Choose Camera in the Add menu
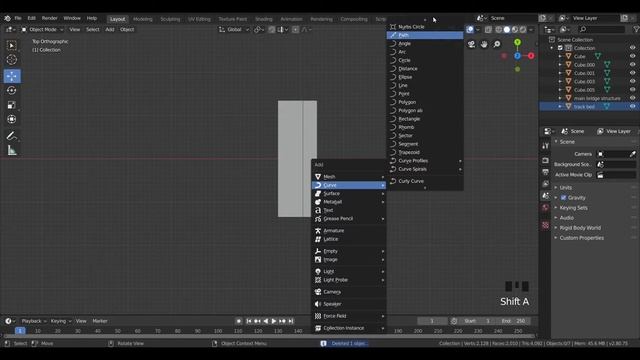The image size is (640, 360). (349, 292)
